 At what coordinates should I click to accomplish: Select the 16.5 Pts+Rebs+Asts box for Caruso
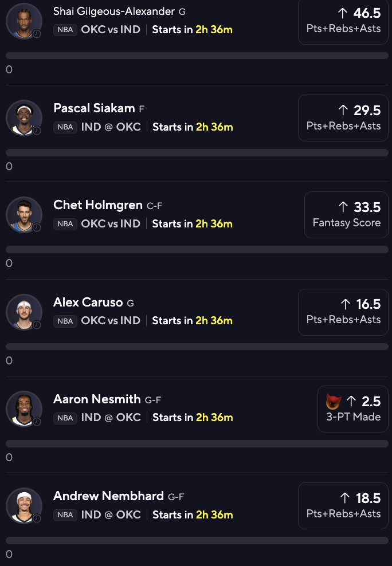343,312
